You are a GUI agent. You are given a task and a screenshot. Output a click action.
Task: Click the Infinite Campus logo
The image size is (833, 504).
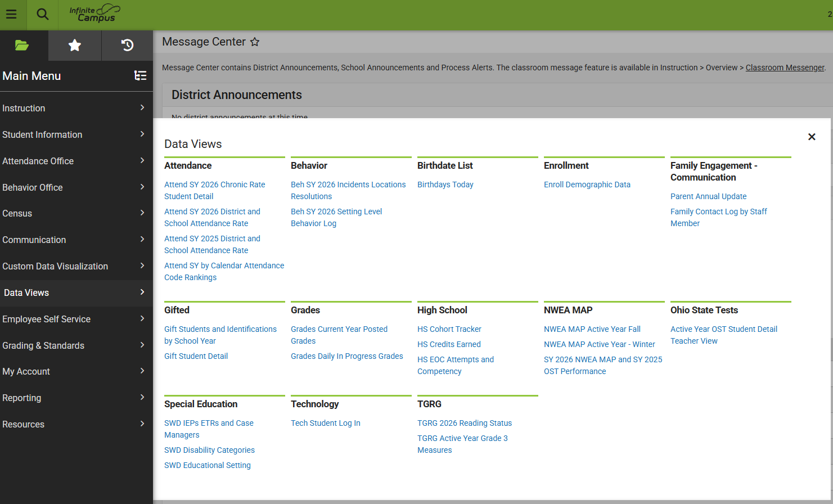[94, 13]
